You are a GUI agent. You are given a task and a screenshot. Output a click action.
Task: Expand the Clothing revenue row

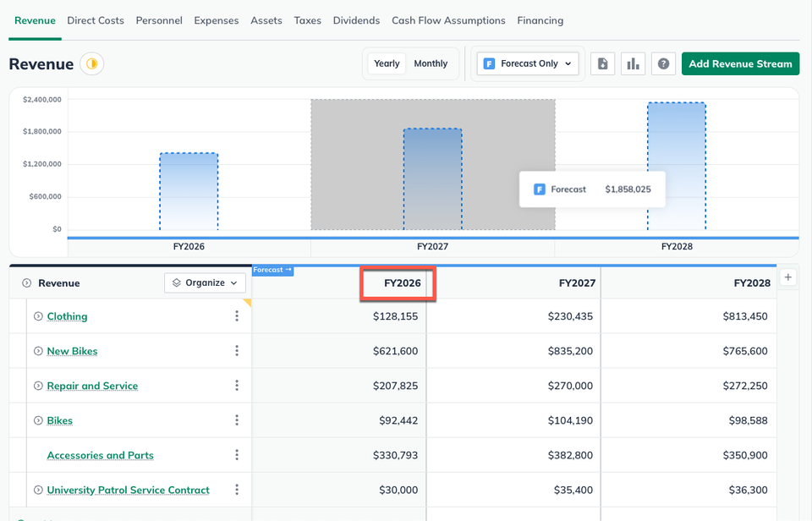pos(38,316)
